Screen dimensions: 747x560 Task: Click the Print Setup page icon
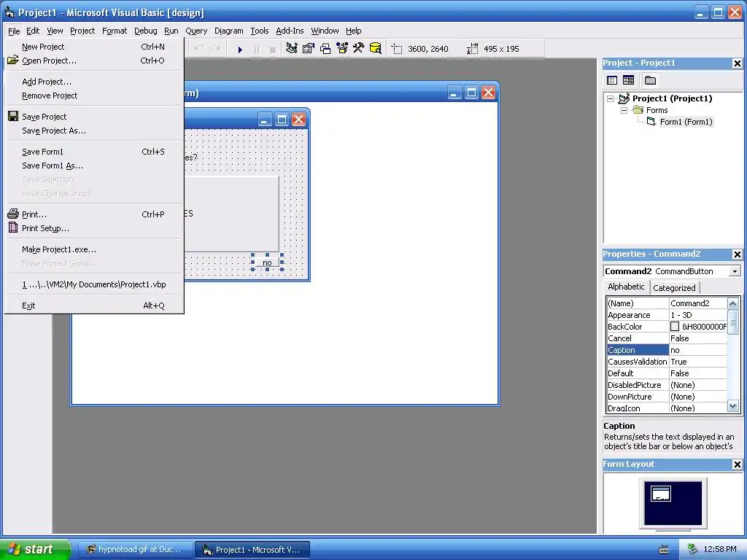tap(13, 227)
